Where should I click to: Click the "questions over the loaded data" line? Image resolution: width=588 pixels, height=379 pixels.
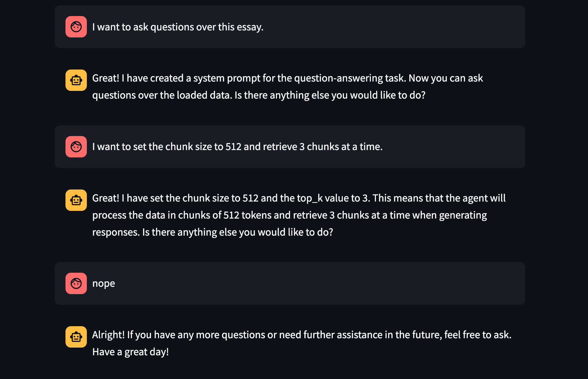[259, 95]
